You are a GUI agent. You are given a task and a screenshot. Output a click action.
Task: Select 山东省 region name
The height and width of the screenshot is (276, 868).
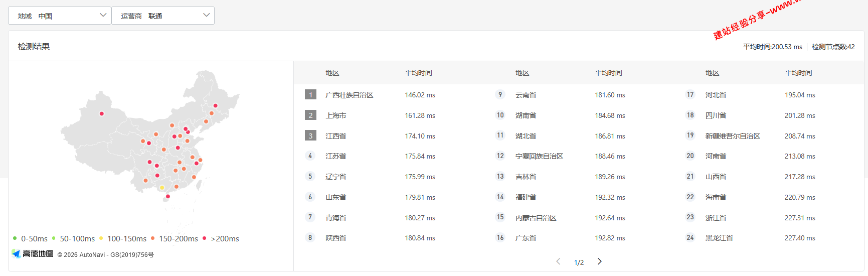click(335, 197)
